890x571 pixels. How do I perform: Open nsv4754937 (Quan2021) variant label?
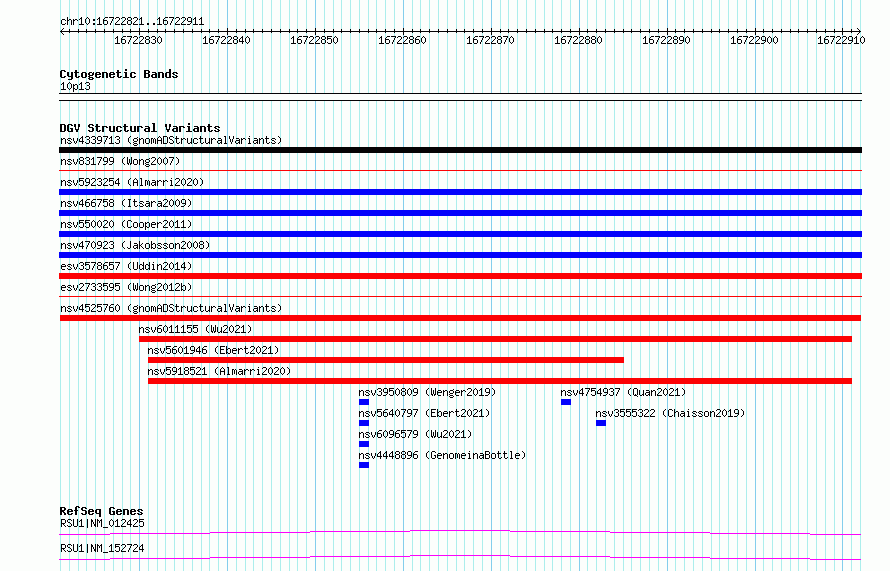tap(623, 392)
